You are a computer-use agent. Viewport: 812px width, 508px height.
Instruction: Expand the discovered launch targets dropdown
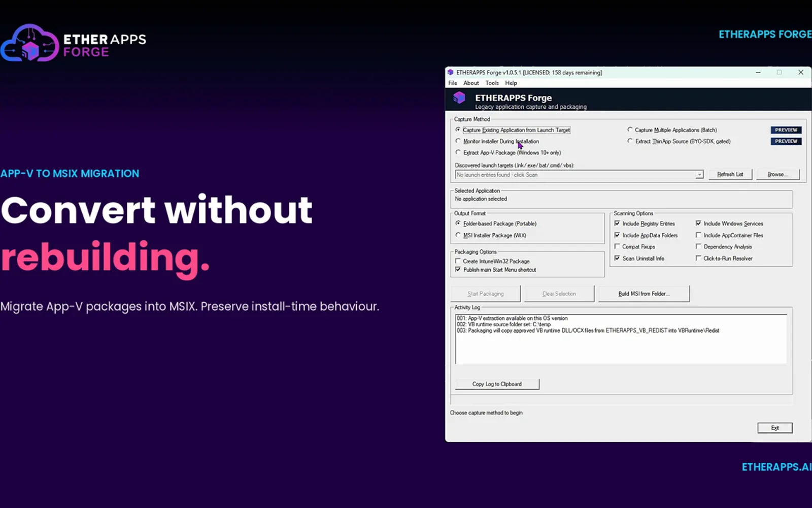[x=699, y=175]
